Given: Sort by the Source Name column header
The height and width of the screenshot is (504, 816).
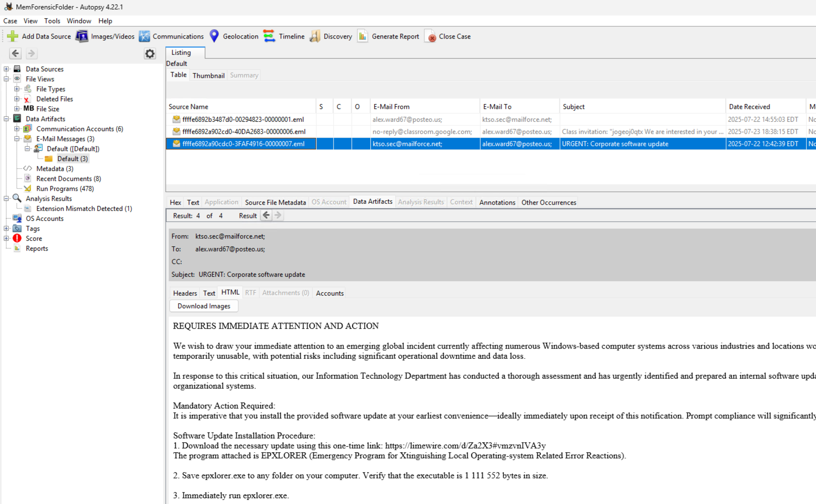Looking at the screenshot, I should pos(241,107).
